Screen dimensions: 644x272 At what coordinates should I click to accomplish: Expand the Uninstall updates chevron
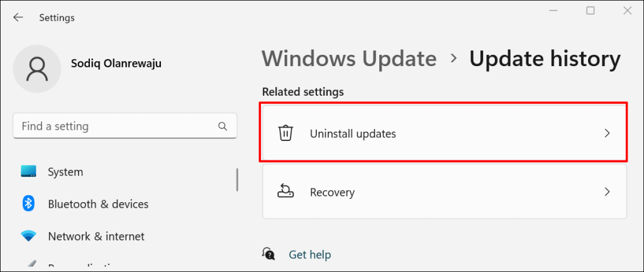tap(607, 133)
